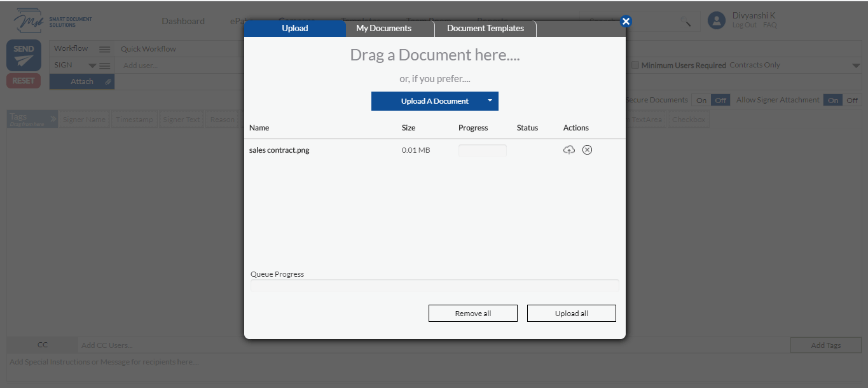Click the Tags panel double-arrow icon
This screenshot has height=388, width=868.
click(x=53, y=119)
